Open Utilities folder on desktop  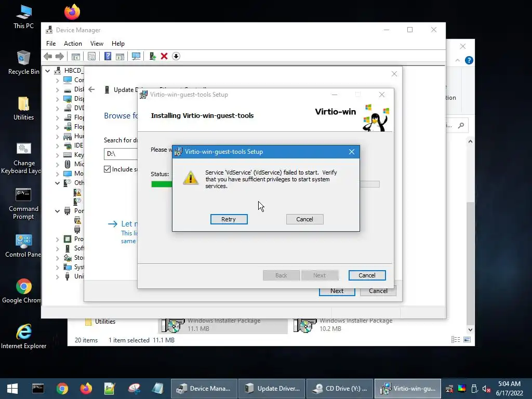click(23, 109)
